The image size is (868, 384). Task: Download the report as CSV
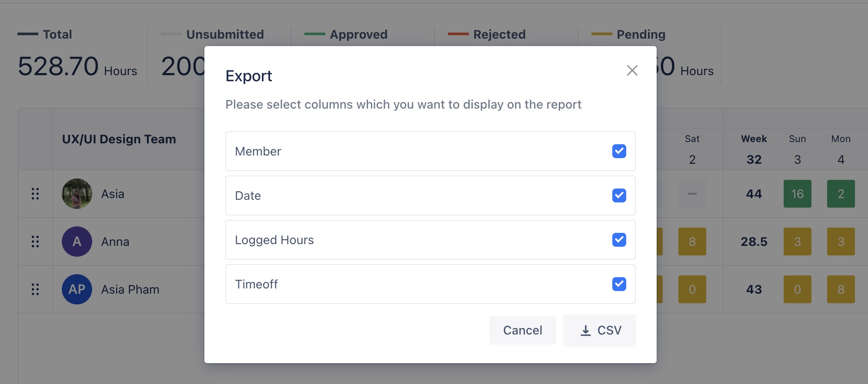599,331
